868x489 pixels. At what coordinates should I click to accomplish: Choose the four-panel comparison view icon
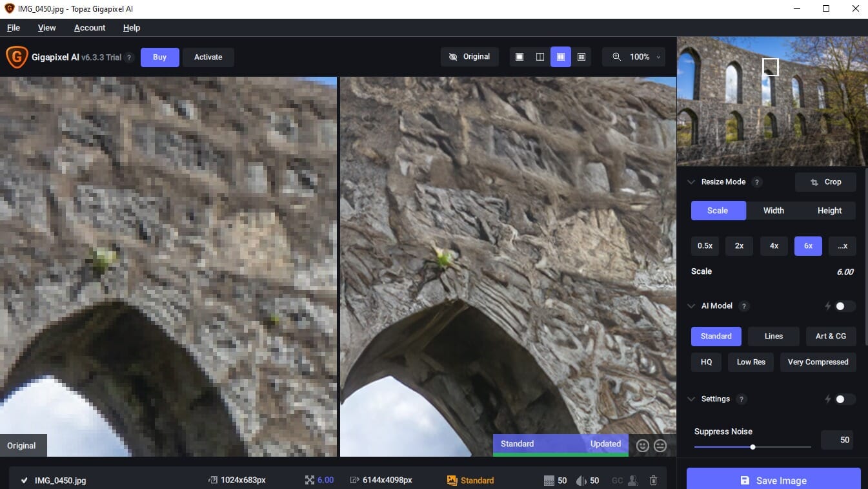581,57
